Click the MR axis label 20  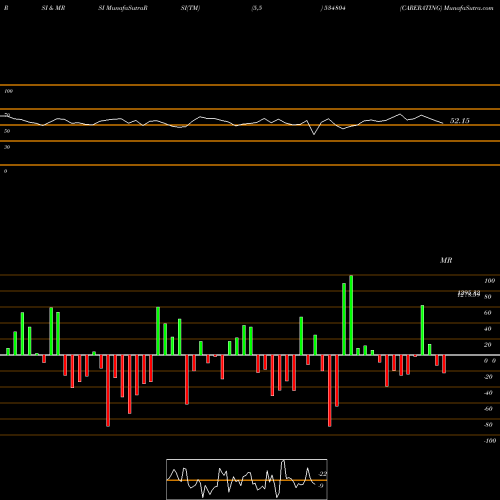click(488, 345)
